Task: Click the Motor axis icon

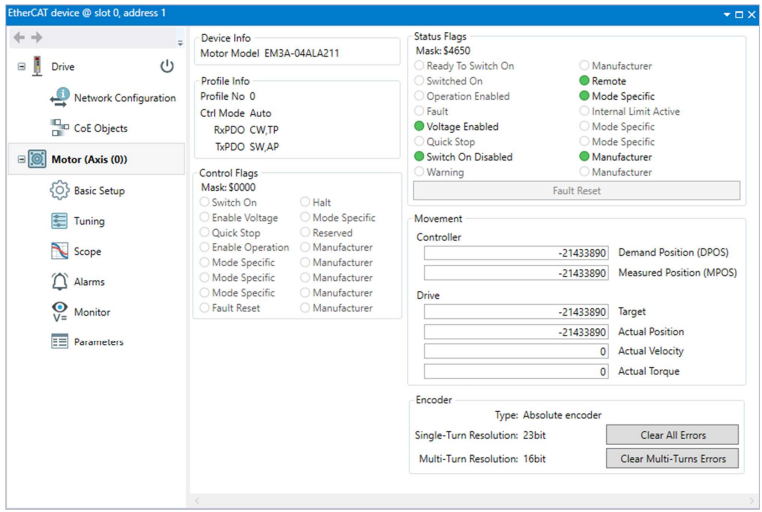Action: click(37, 159)
